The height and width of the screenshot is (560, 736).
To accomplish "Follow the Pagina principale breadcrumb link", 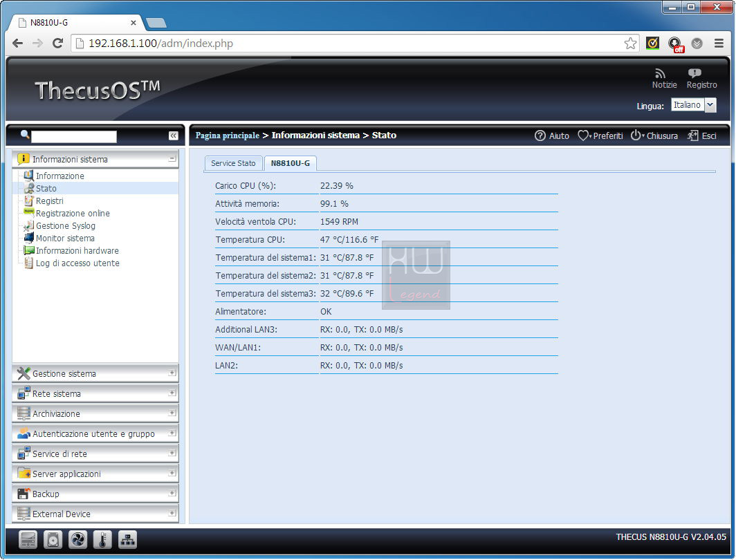I will [227, 136].
